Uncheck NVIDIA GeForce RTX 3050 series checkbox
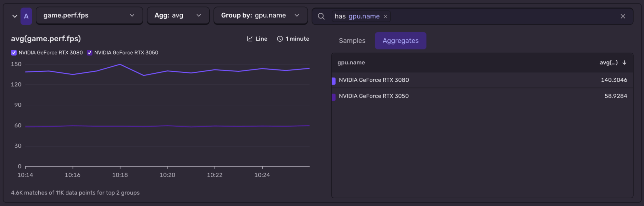The width and height of the screenshot is (644, 206). click(90, 53)
